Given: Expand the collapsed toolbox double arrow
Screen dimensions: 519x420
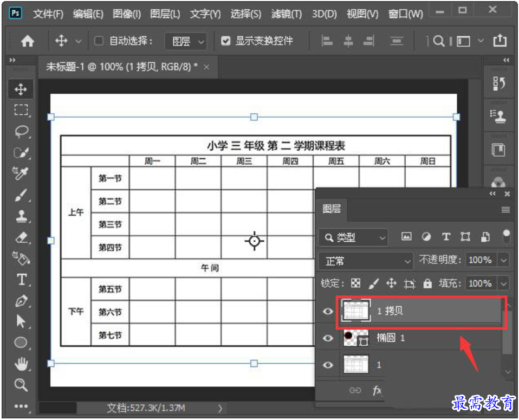Looking at the screenshot, I should coord(12,60).
